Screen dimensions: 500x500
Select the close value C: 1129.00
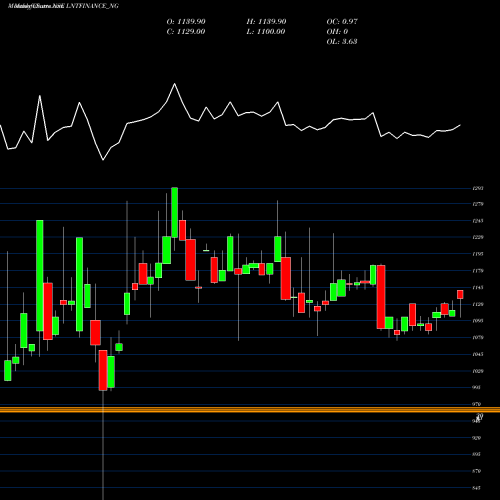click(x=186, y=32)
